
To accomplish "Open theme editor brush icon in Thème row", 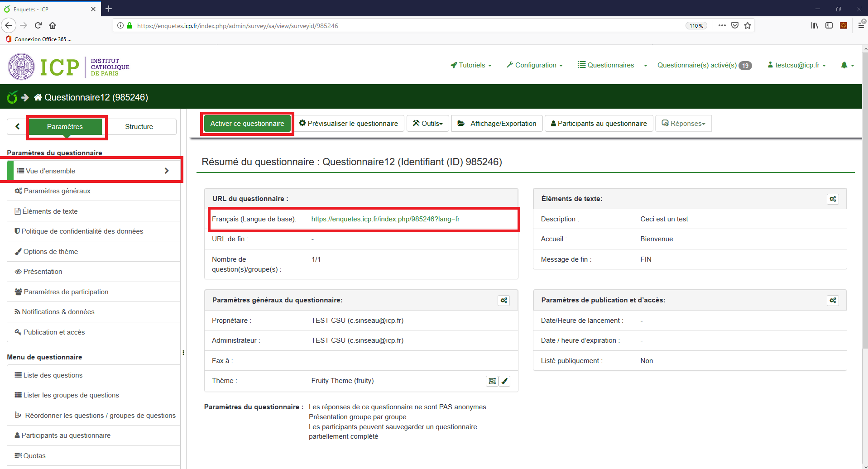I will tap(504, 381).
